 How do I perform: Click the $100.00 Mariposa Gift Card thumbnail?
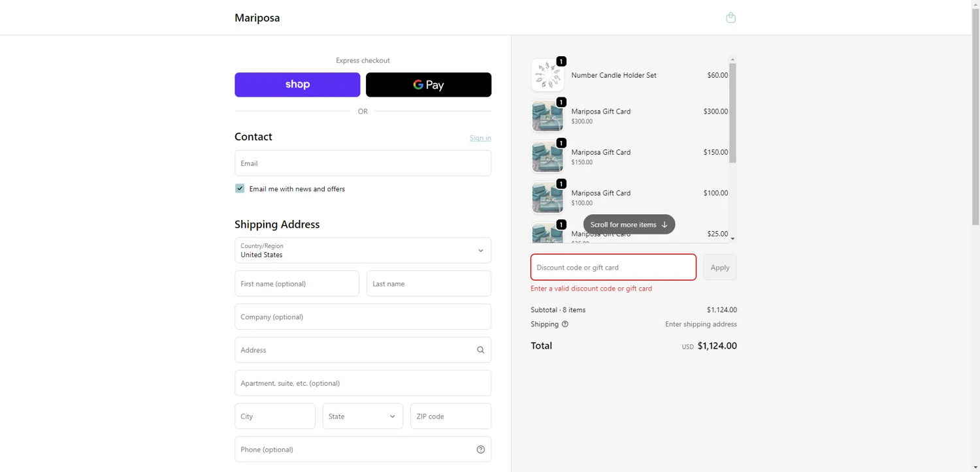[x=547, y=198]
